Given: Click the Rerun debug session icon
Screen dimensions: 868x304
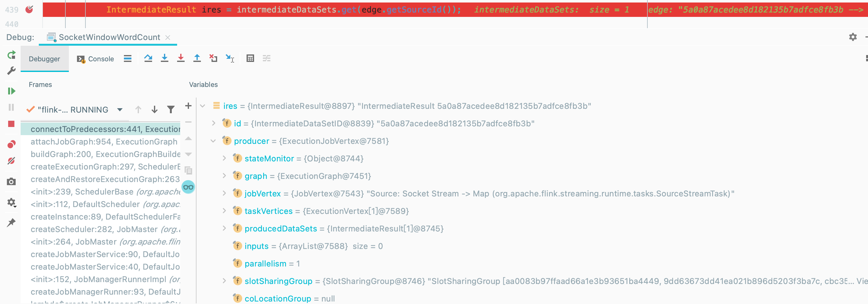Looking at the screenshot, I should coord(12,54).
